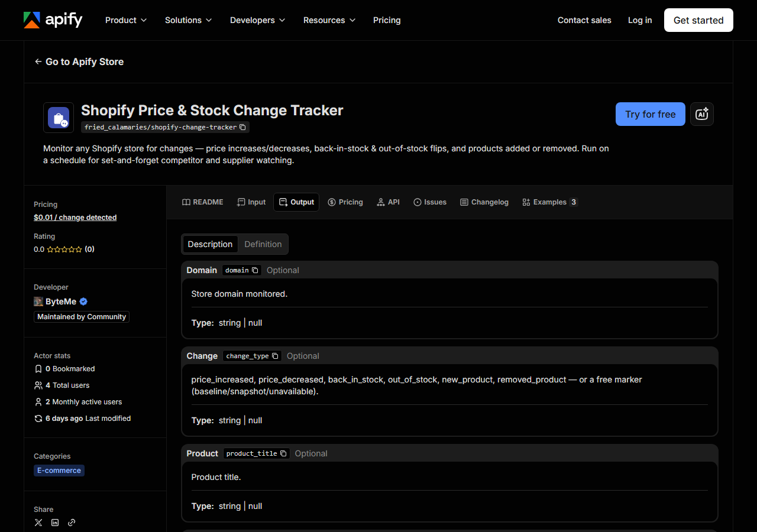Open the AI assistant icon button
The height and width of the screenshot is (532, 757).
point(702,114)
